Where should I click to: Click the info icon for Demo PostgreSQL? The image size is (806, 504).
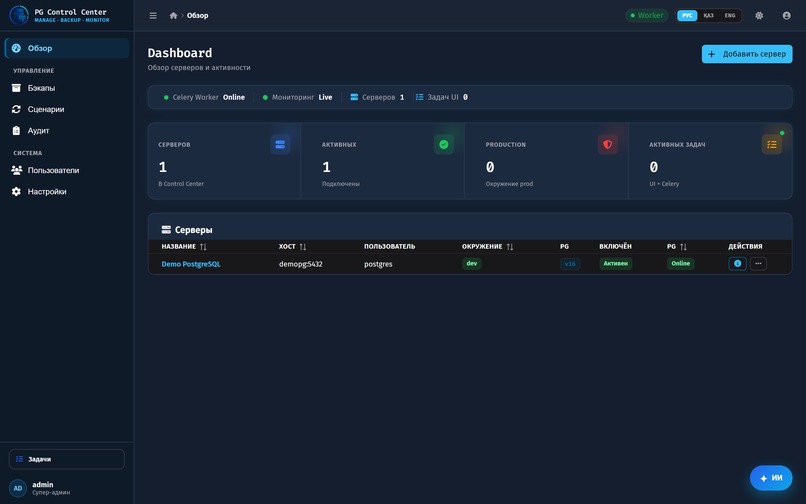coord(738,263)
